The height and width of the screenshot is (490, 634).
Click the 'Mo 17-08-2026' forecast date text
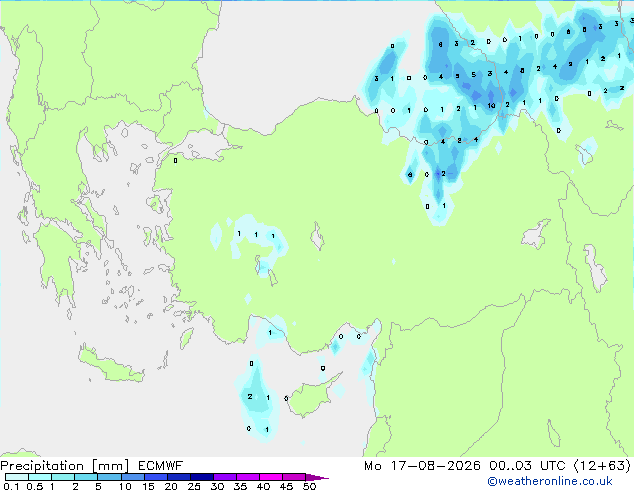point(422,466)
